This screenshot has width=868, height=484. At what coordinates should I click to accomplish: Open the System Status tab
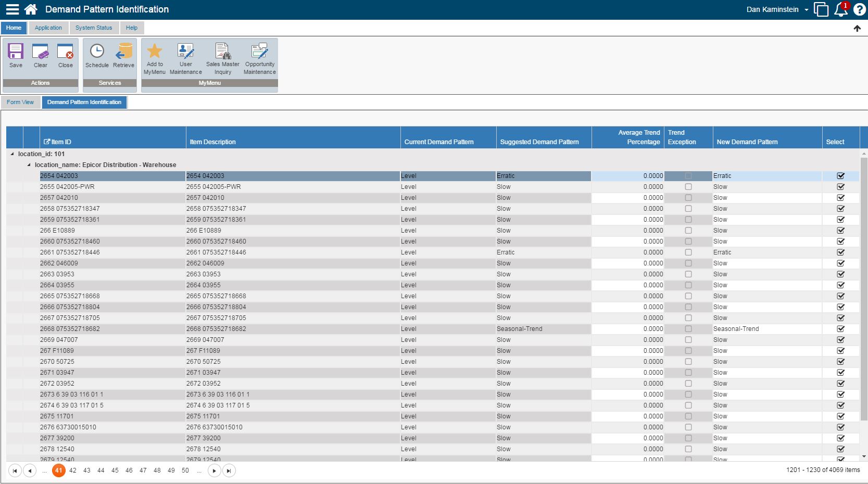[x=94, y=28]
